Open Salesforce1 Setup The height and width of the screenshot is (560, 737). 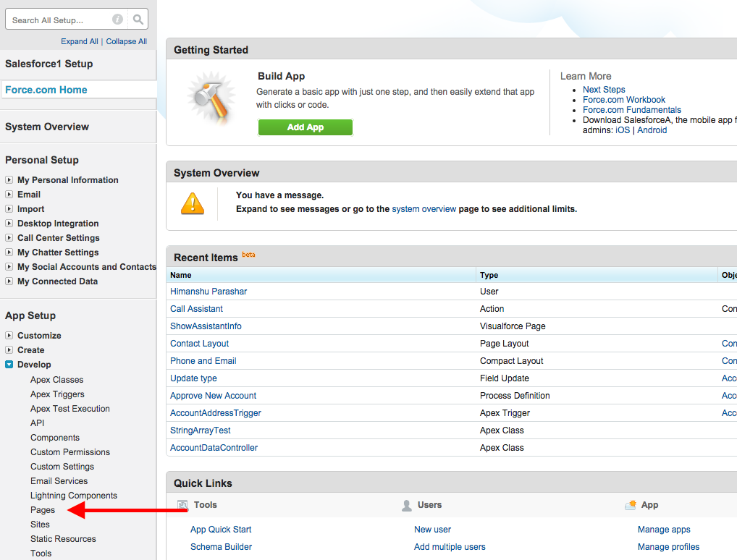coord(49,64)
